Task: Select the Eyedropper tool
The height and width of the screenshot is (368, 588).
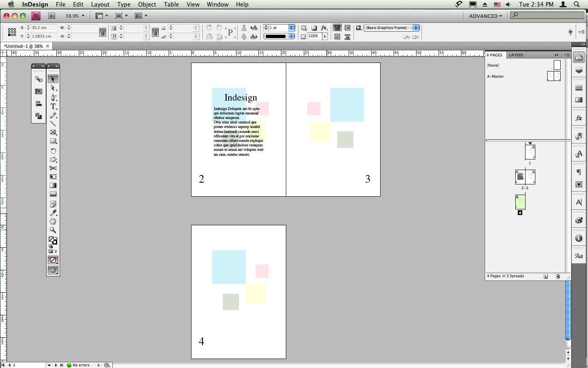Action: [x=53, y=213]
